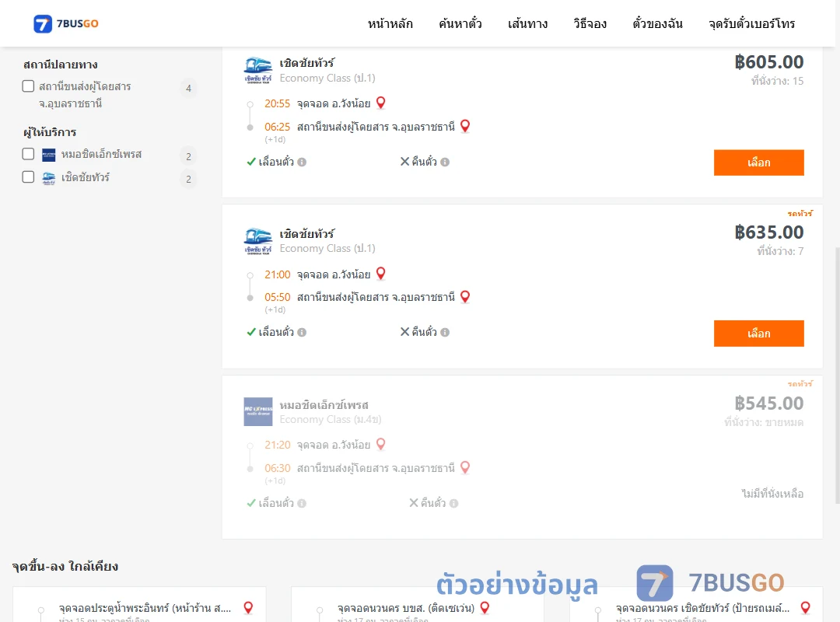Click หมอชิตเอ็กซ์เพรส logo on ฿545.00 trip

pos(258,411)
